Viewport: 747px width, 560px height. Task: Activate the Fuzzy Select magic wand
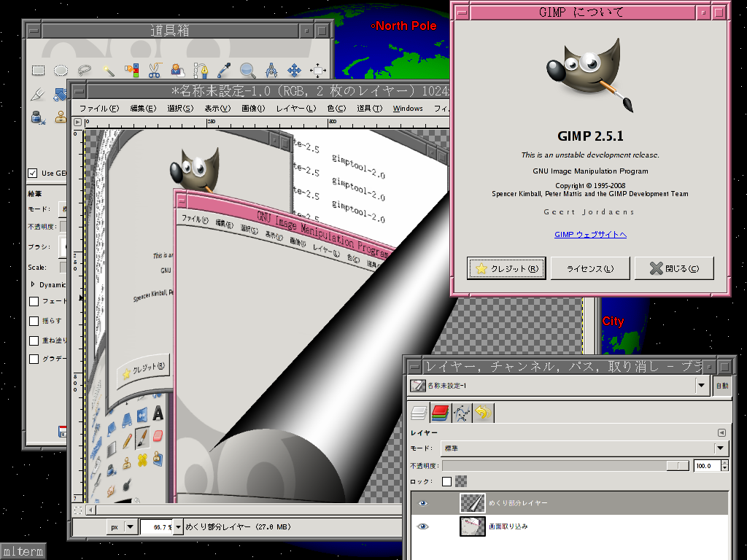tap(108, 71)
